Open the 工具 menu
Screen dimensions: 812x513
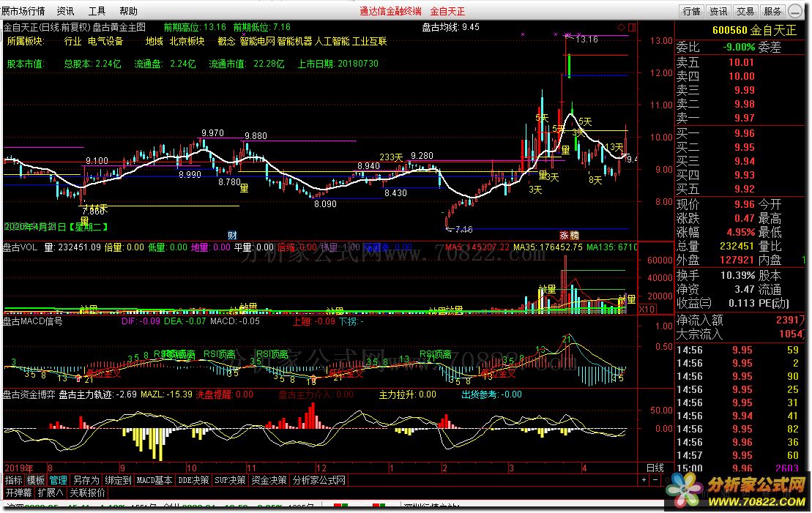(97, 11)
